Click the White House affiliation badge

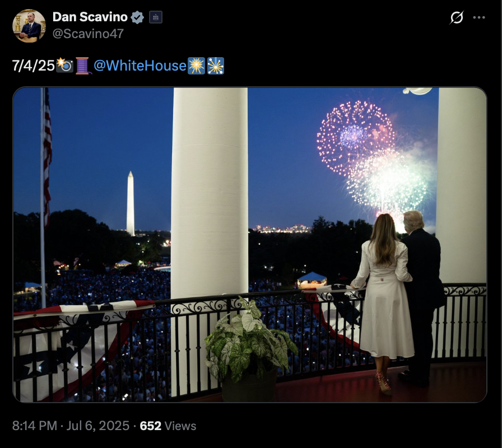156,17
